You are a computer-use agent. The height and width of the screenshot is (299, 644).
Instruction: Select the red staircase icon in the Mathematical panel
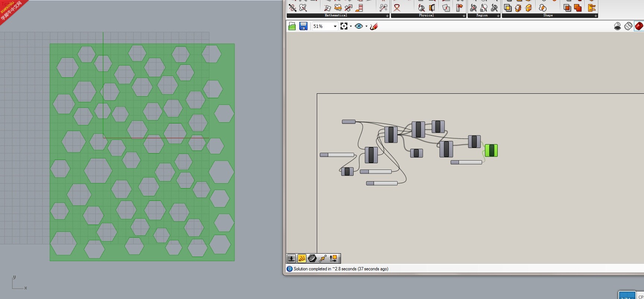pos(359,8)
